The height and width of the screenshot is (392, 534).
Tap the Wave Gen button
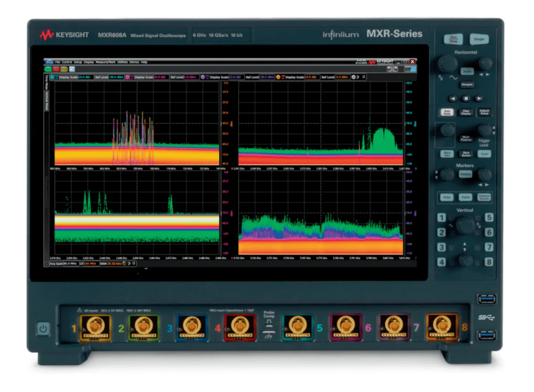447,154
